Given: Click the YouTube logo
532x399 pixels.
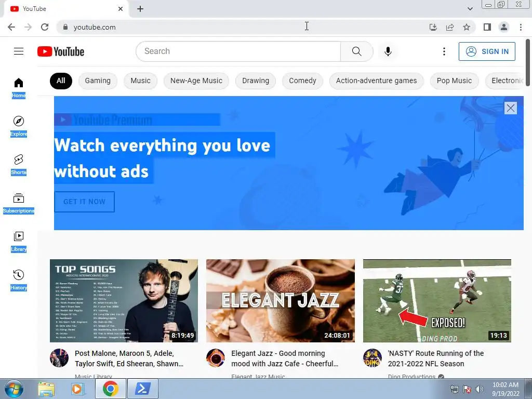Looking at the screenshot, I should point(61,51).
